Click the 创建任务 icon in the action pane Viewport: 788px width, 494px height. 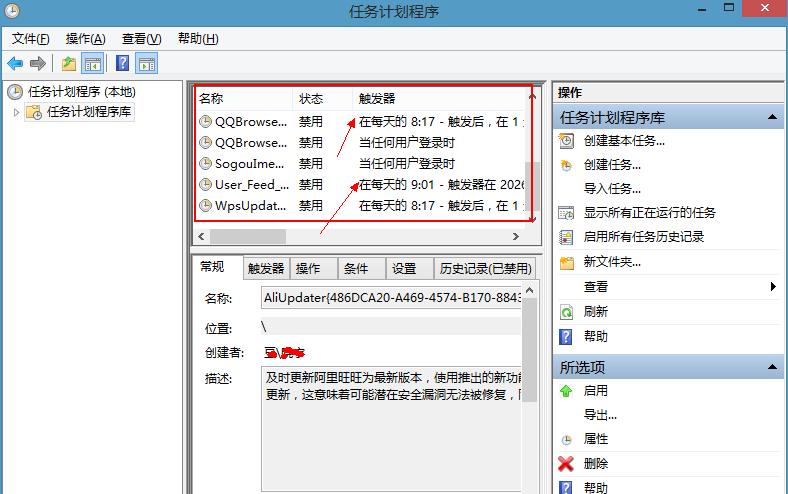tap(566, 165)
